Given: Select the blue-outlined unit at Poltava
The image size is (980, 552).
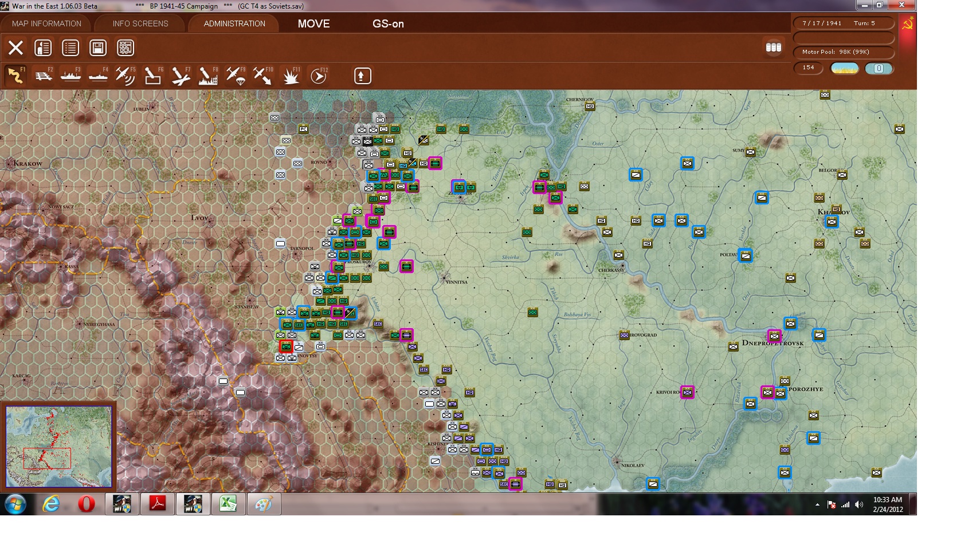Looking at the screenshot, I should (746, 255).
